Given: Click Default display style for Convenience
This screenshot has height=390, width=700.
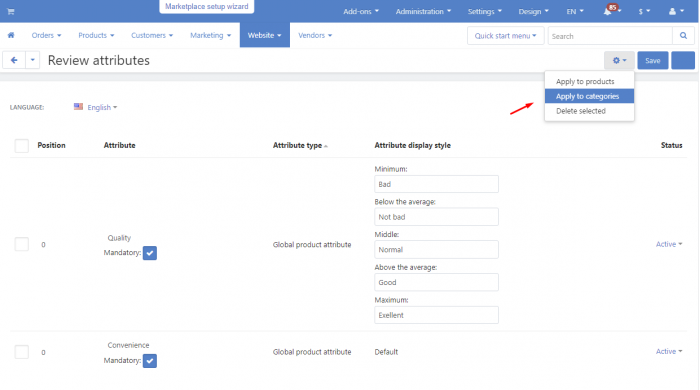Looking at the screenshot, I should coord(386,352).
